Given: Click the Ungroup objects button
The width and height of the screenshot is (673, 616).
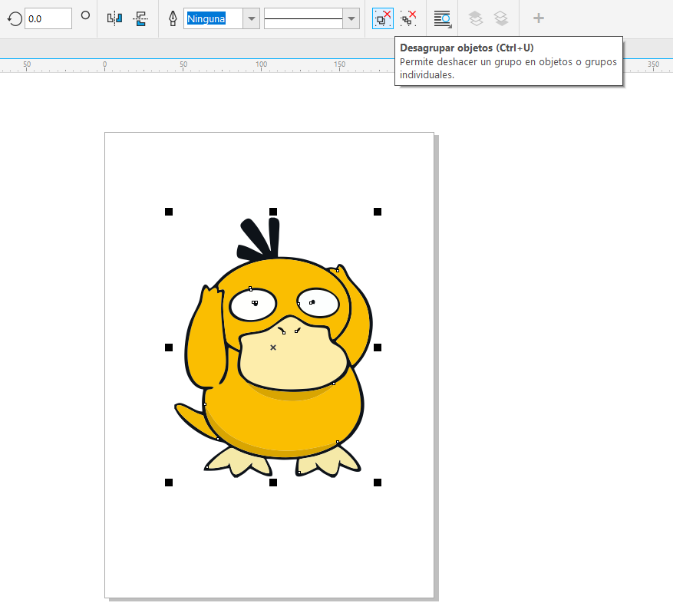Looking at the screenshot, I should [x=382, y=18].
